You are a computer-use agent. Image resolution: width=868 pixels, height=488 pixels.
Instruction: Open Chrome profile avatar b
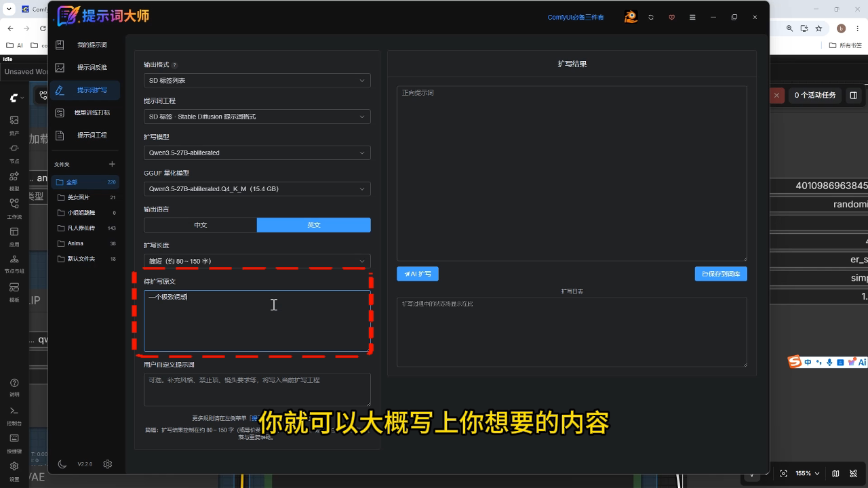(841, 28)
